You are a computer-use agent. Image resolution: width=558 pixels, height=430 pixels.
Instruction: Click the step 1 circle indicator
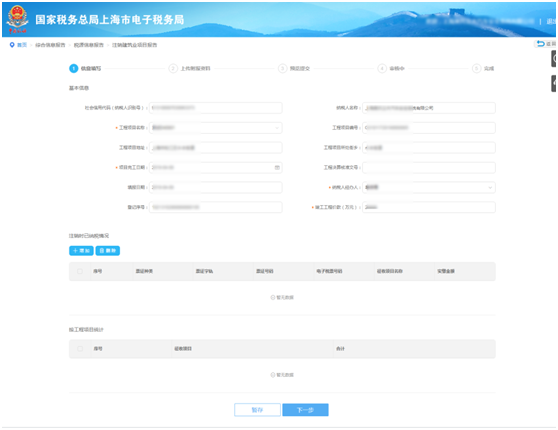(74, 68)
